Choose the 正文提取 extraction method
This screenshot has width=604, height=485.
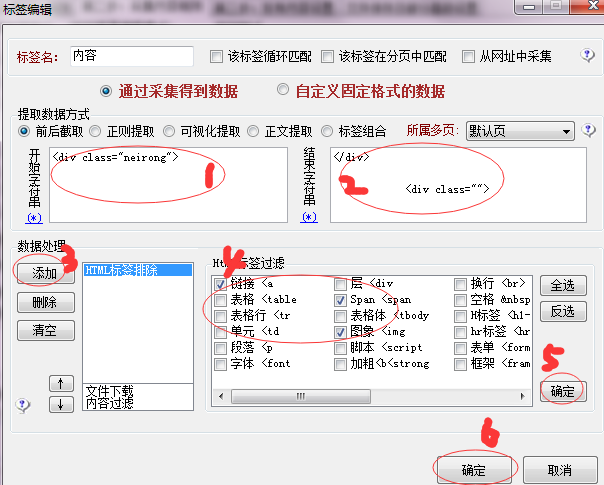click(x=253, y=131)
